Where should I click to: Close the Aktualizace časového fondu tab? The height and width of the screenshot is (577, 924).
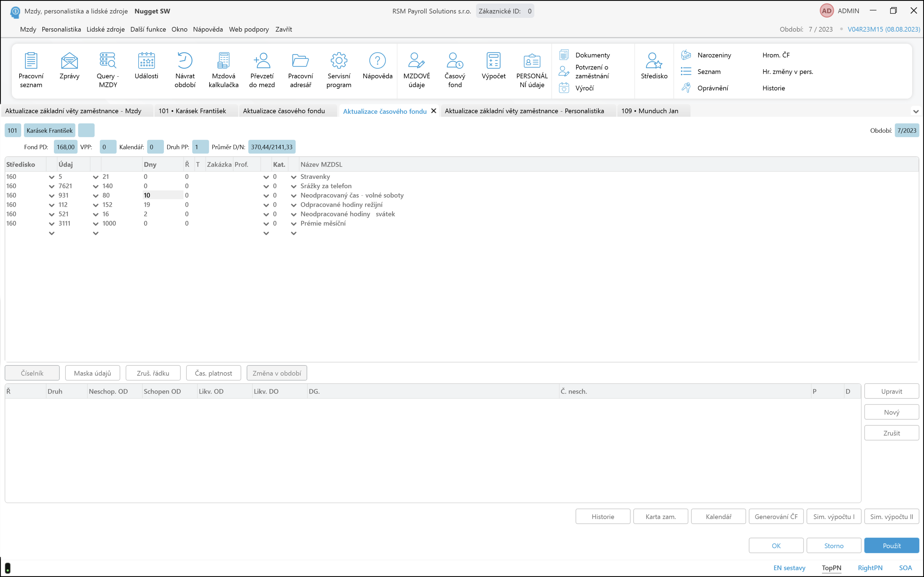pyautogui.click(x=434, y=111)
